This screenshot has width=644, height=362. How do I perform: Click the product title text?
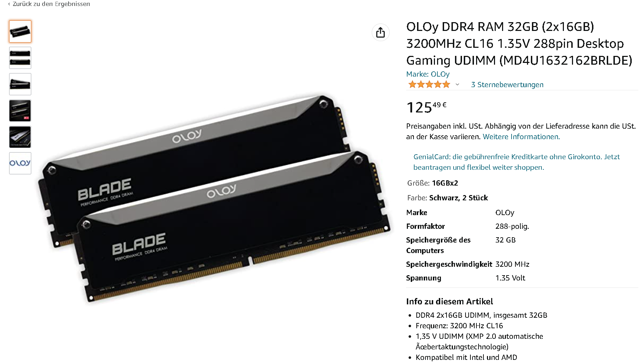(519, 44)
